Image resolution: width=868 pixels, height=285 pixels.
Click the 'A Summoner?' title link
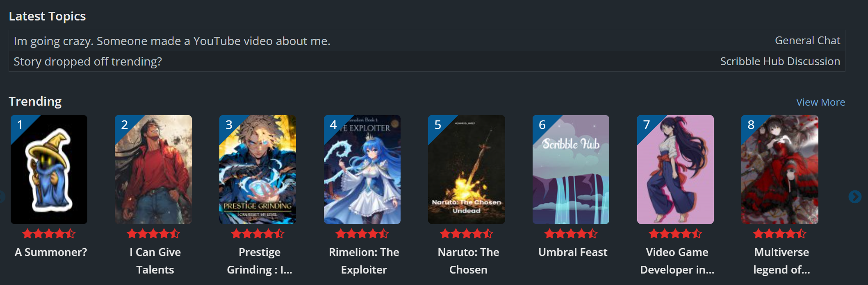(51, 252)
